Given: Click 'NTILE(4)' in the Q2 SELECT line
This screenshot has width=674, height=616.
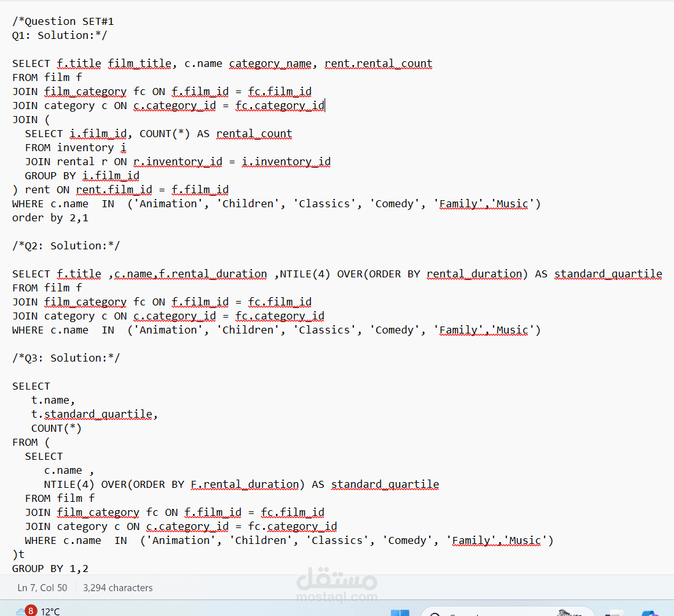Looking at the screenshot, I should 305,274.
